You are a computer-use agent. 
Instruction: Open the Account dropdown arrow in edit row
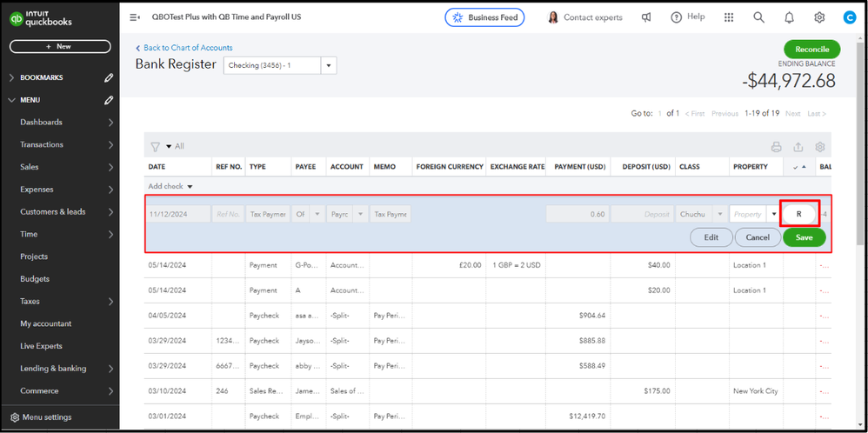point(361,214)
